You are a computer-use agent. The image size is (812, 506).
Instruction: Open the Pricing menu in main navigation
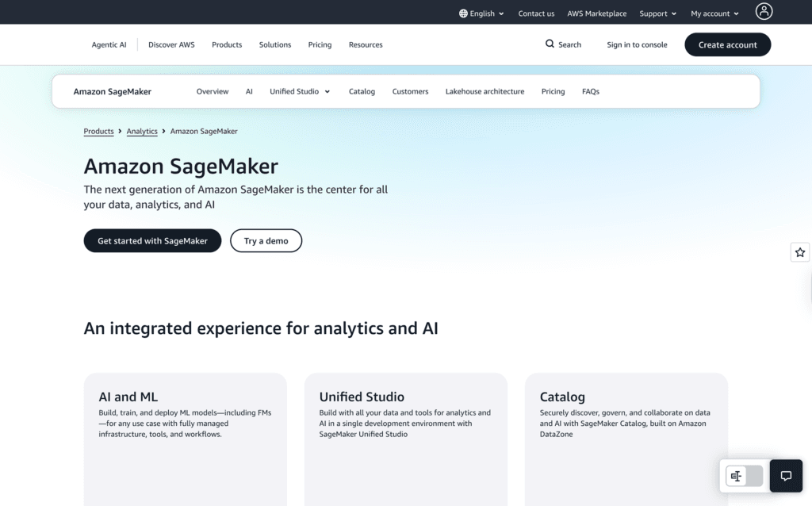(x=320, y=44)
